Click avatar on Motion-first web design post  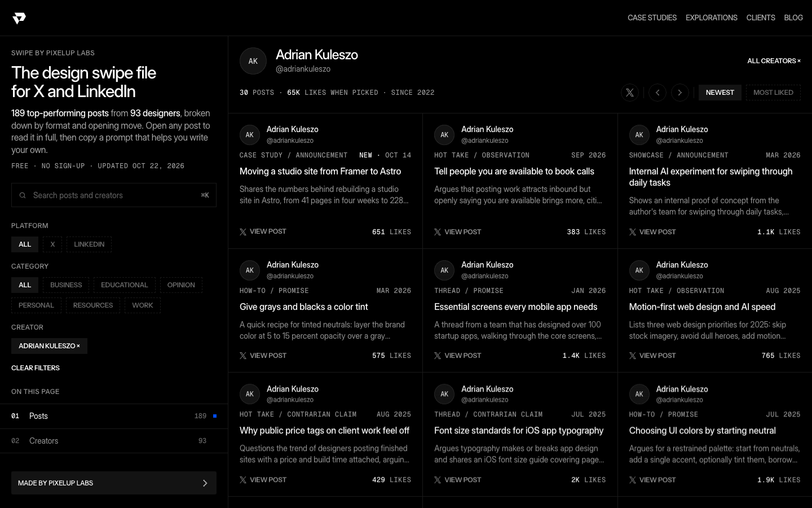639,270
